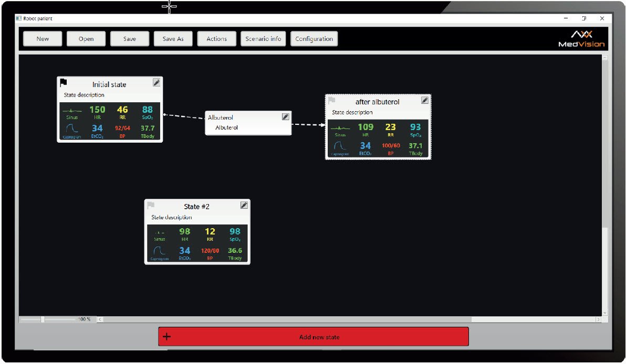Toggle the gray flag on State #2
This screenshot has height=364, width=626.
[151, 205]
